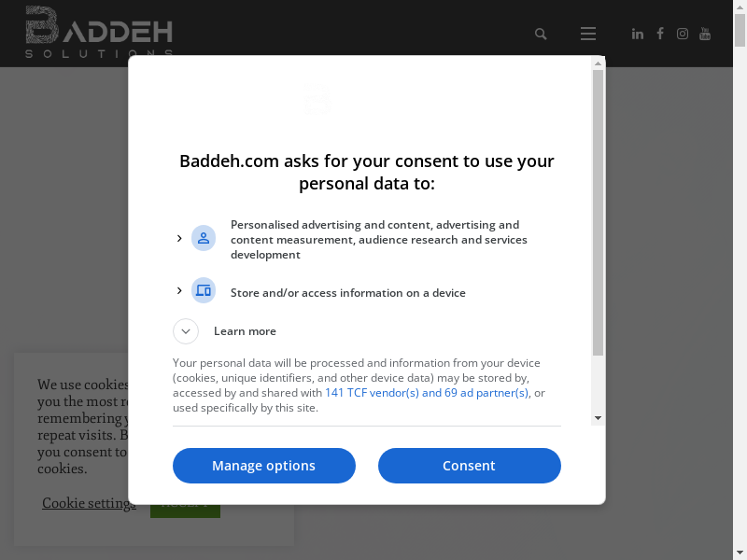Expand the Learn more section
Image resolution: width=747 pixels, height=560 pixels.
tap(186, 331)
